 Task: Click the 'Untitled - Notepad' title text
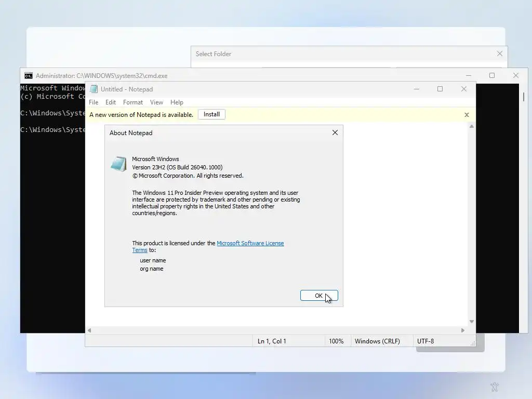(x=127, y=89)
